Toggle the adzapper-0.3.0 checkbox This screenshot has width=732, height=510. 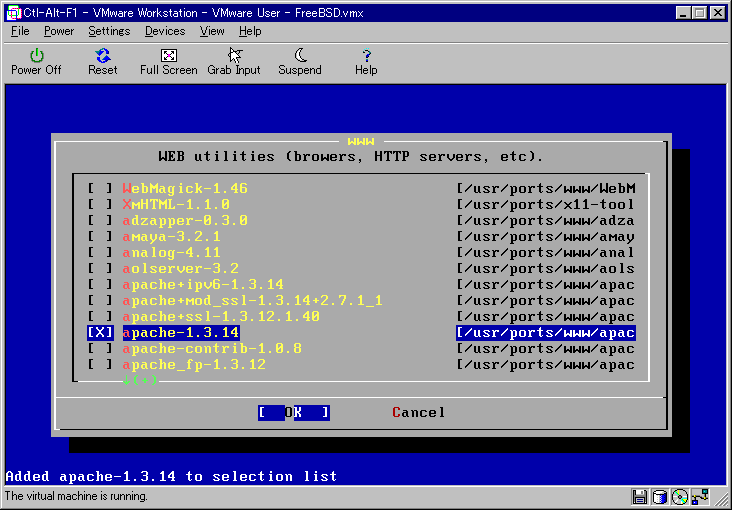point(100,220)
